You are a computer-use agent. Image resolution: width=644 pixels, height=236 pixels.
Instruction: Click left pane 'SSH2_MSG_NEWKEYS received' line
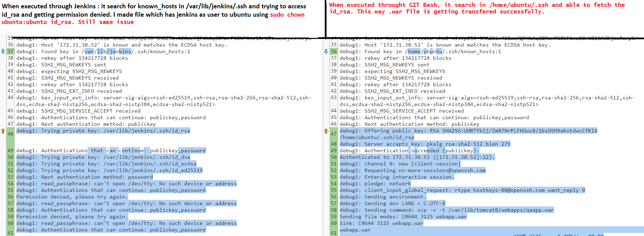pos(67,78)
